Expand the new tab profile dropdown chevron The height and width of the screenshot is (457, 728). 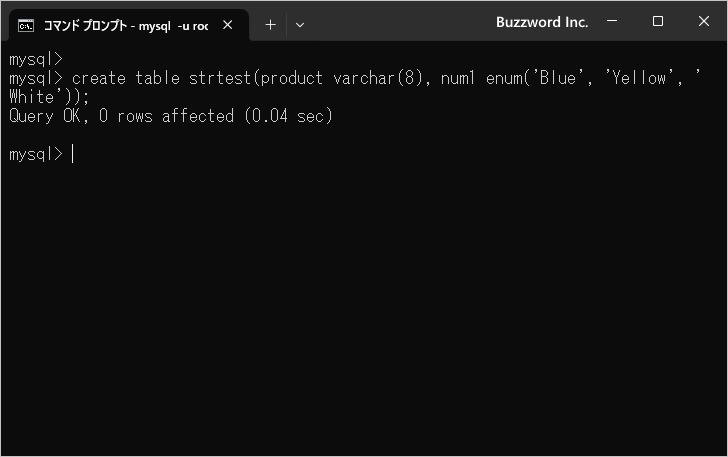[x=300, y=25]
